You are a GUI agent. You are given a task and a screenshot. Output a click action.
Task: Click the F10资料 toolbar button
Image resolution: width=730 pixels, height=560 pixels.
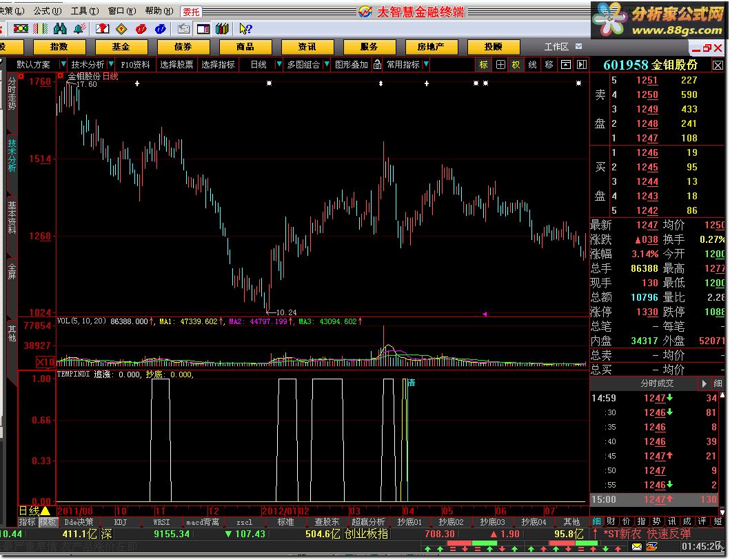tap(135, 64)
